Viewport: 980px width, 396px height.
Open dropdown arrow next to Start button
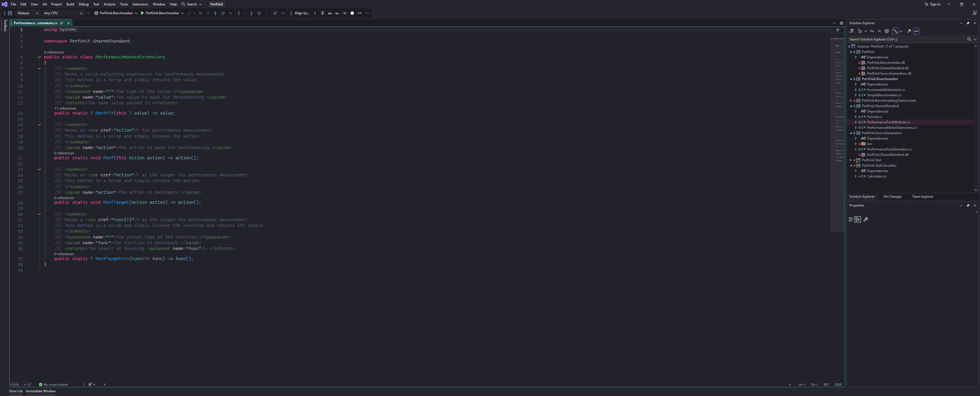pyautogui.click(x=182, y=13)
